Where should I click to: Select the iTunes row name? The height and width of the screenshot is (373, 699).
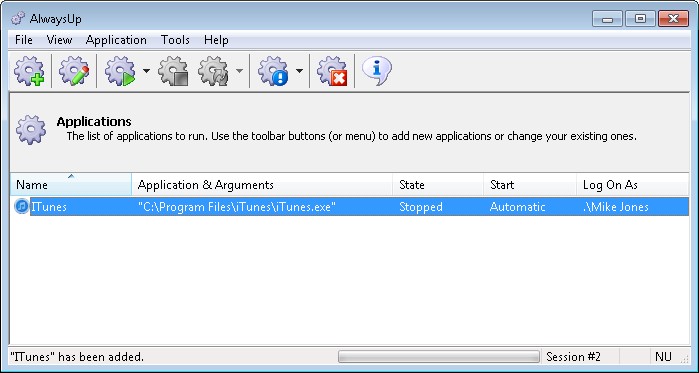49,207
